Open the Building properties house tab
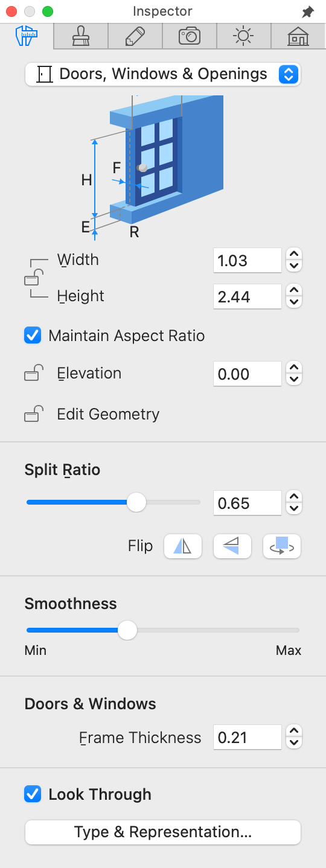 click(298, 36)
